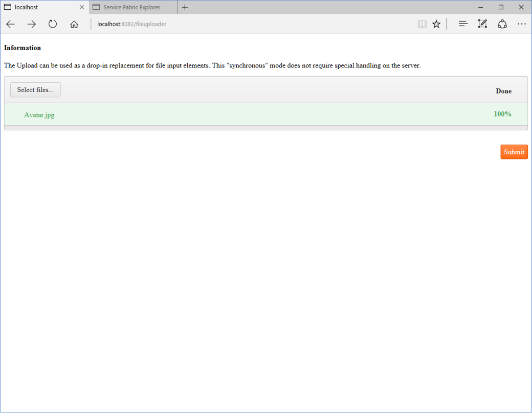Toggle reading view in address bar

(x=422, y=24)
